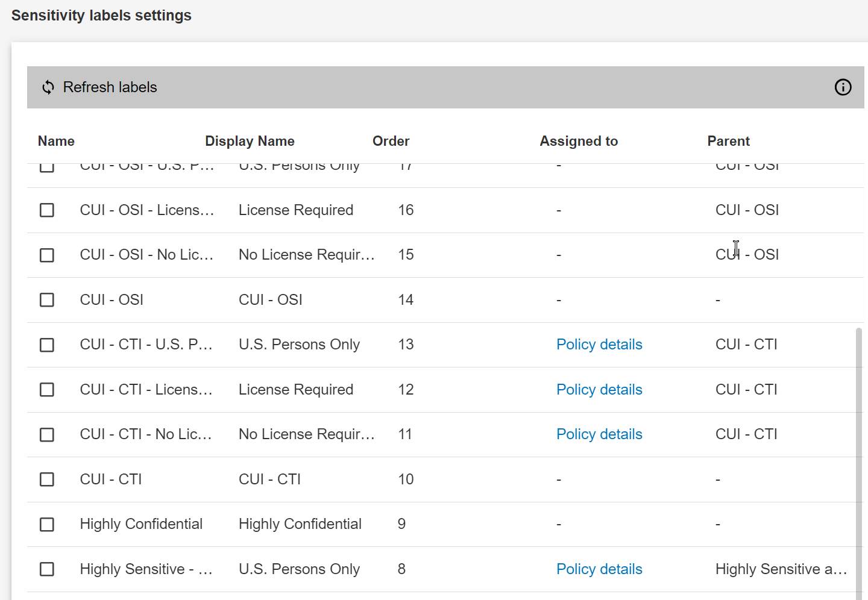This screenshot has width=868, height=600.
Task: Click the Parent column header
Action: click(728, 141)
